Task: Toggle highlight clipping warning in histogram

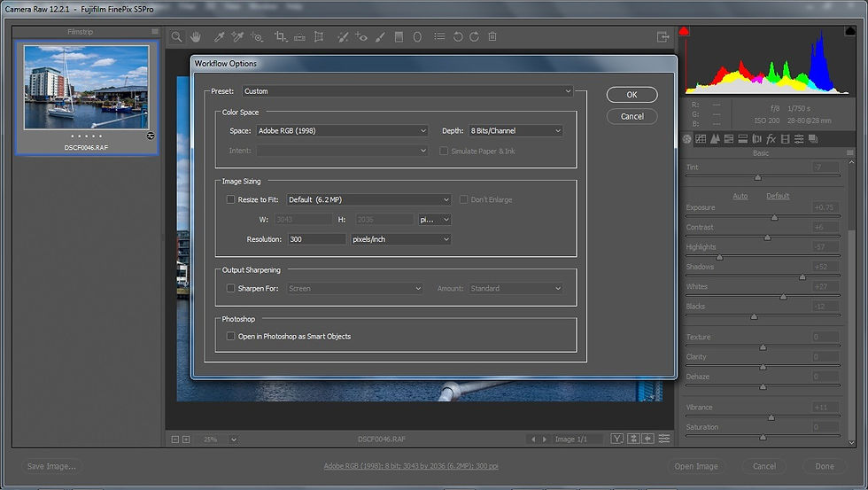Action: (x=850, y=32)
